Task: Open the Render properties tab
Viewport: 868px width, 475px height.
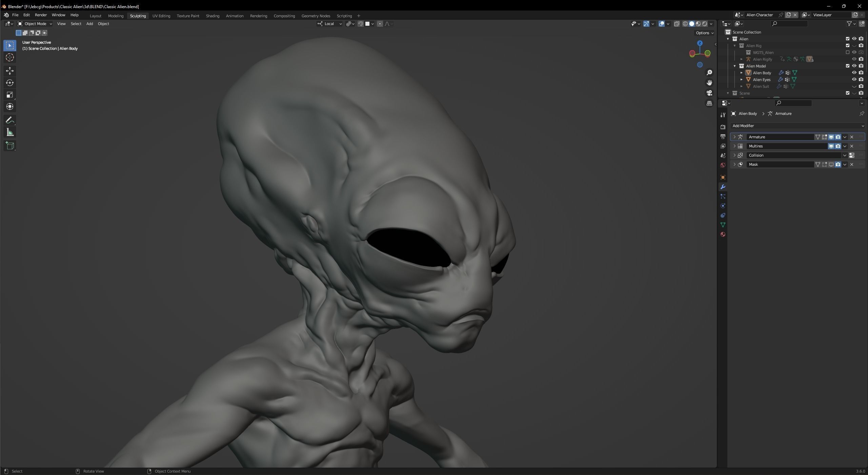Action: click(723, 127)
